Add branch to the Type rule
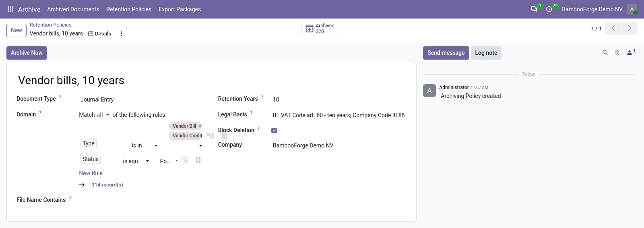The height and width of the screenshot is (228, 644). click(x=211, y=136)
